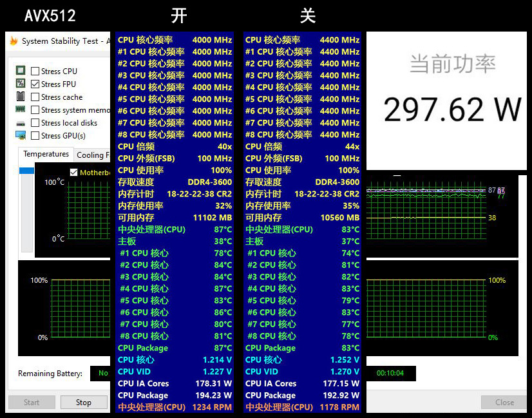Uncheck the Stress FPU checkbox
This screenshot has width=532, height=418.
[35, 84]
